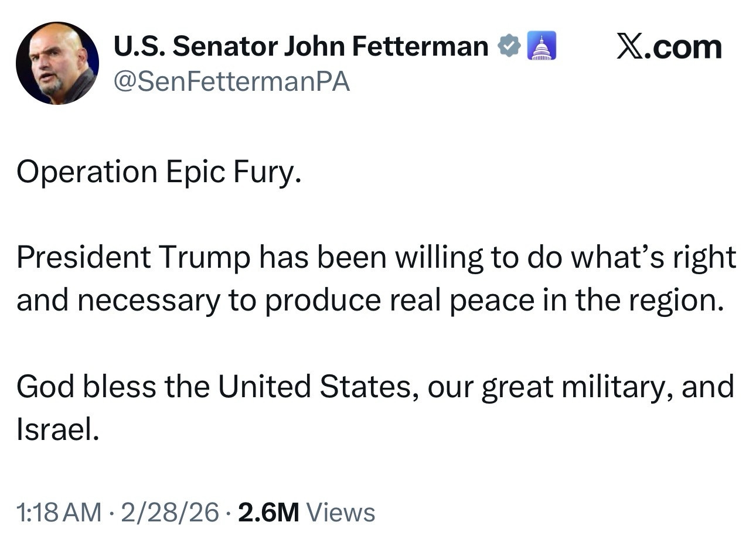Click the word "Operation" in the first line
Screen dimensions: 756x546
click(x=86, y=172)
